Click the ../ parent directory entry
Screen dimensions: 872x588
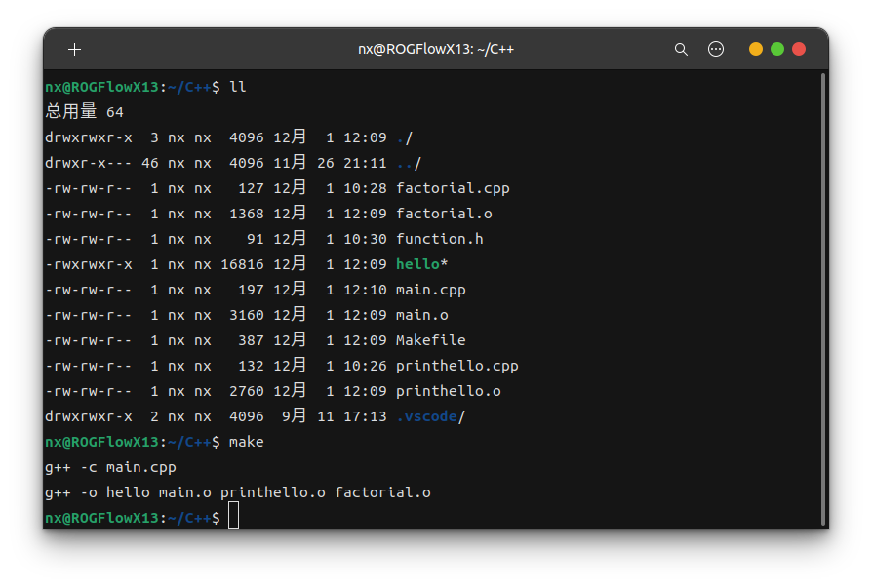409,163
